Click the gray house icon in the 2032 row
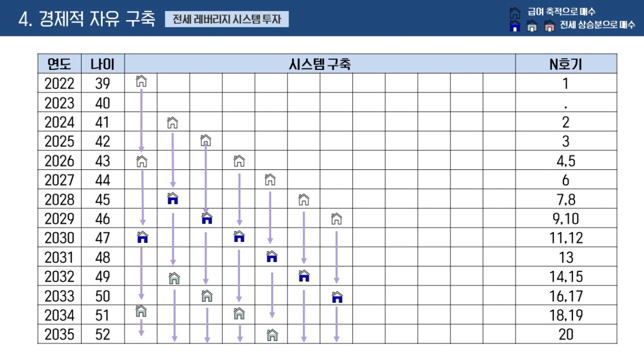The height and width of the screenshot is (362, 644). pos(174,277)
